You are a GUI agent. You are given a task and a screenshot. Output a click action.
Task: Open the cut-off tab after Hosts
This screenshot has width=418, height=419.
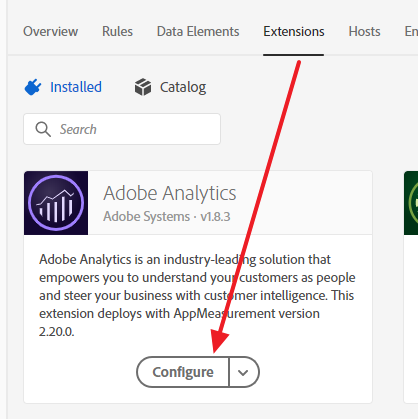(411, 32)
